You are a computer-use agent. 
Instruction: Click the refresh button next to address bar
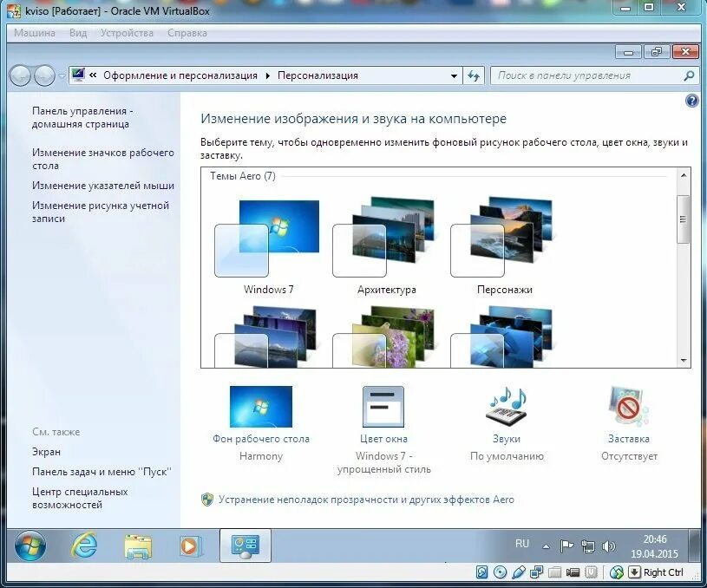click(474, 75)
